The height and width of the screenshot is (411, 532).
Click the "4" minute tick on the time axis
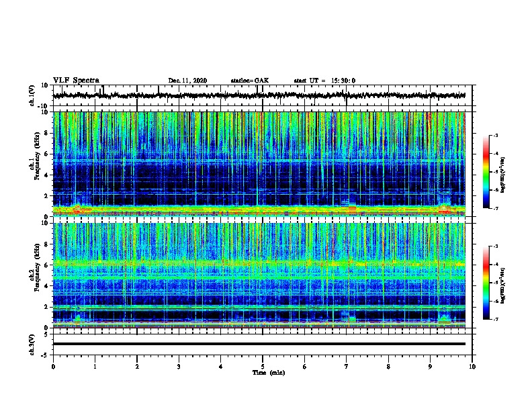pos(221,367)
